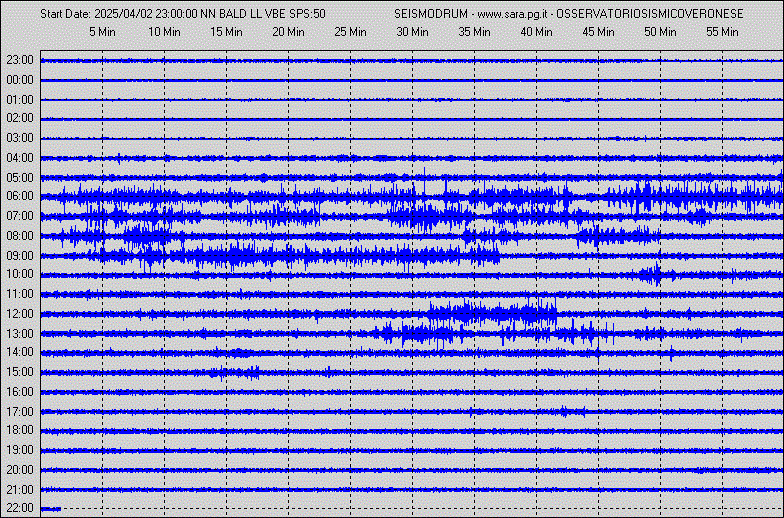Image resolution: width=784 pixels, height=518 pixels.
Task: Select the 30 Min axis label
Action: [x=412, y=32]
